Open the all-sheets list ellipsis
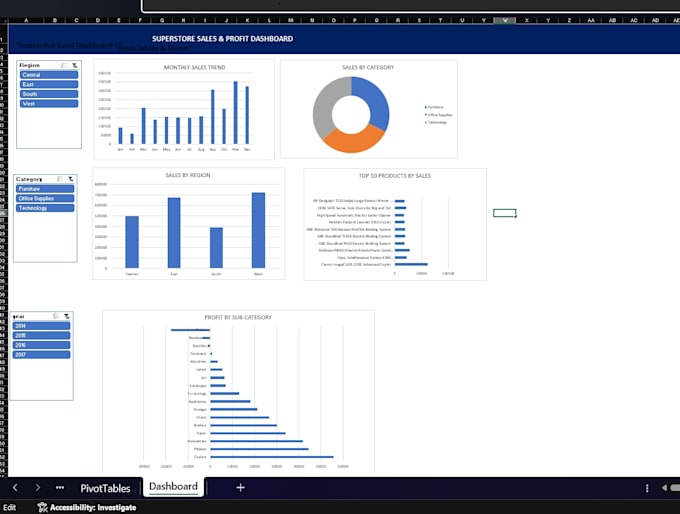 (60, 488)
